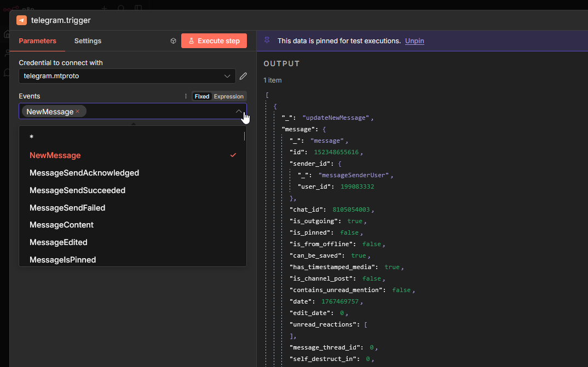Click the cube icon beside Execute step

173,41
